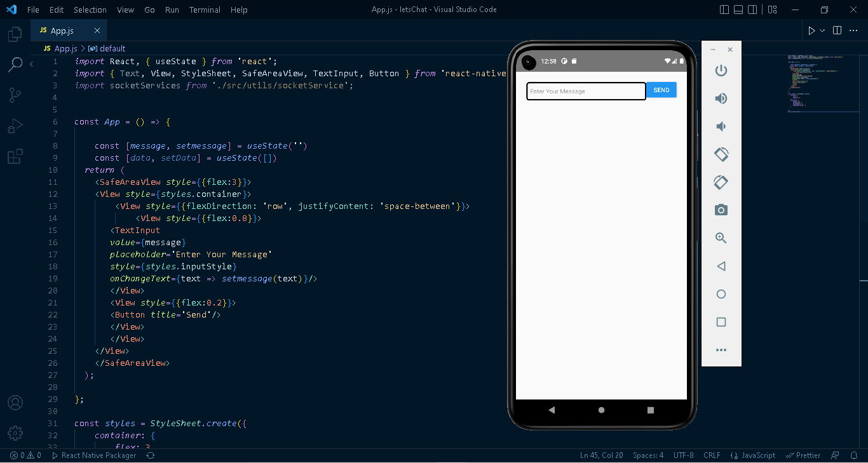This screenshot has height=463, width=868.
Task: Raise the emulator volume
Action: point(721,98)
